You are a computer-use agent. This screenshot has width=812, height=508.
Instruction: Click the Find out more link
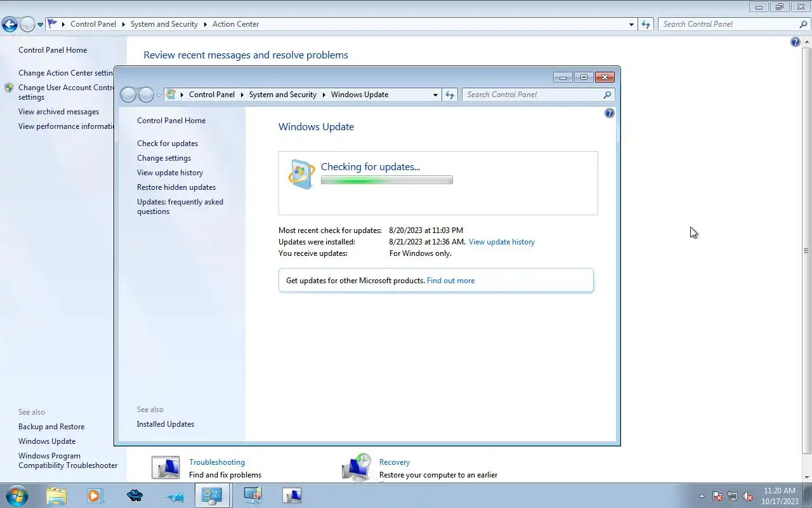pos(450,281)
